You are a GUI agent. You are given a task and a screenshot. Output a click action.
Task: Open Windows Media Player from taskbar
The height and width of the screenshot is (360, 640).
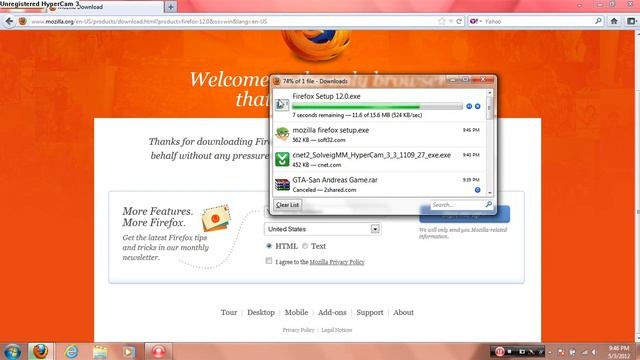click(129, 351)
